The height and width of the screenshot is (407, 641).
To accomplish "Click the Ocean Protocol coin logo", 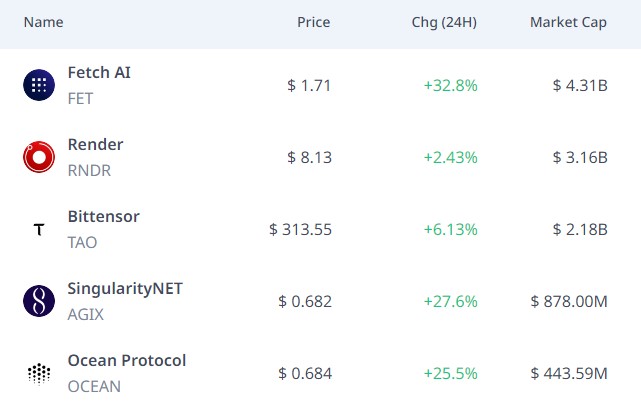I will (39, 373).
